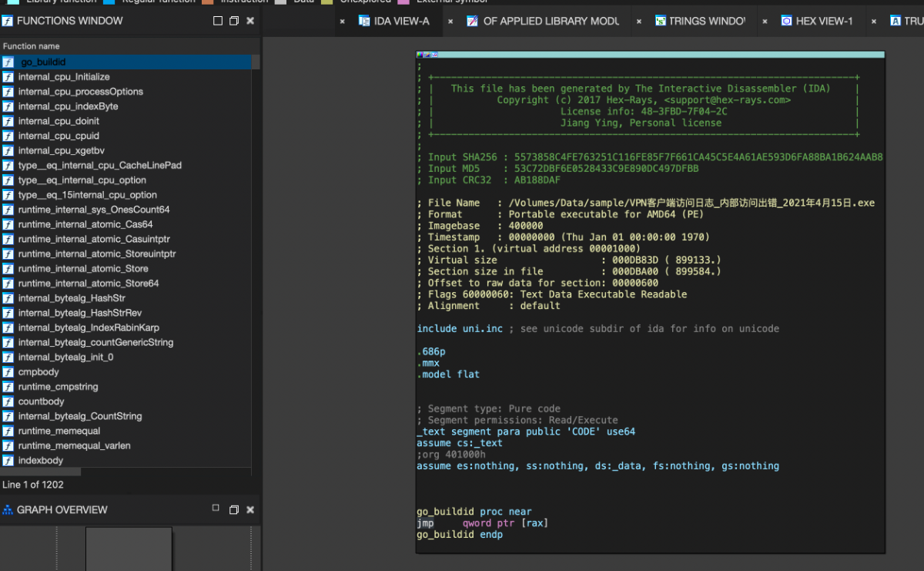Click function icon beside internal_cpu_xgetbv
Screen dimensions: 924x571
pos(8,150)
